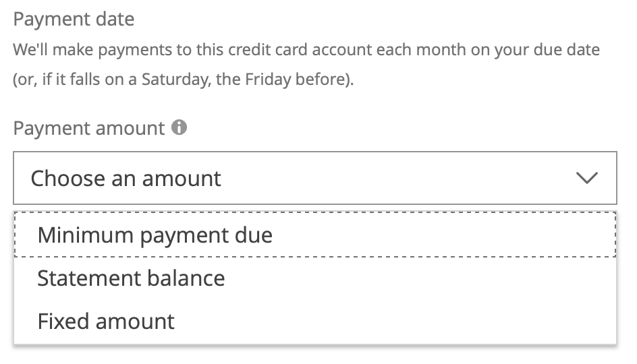Click the Payment date heading
Screen dimensions: 637x364
(x=74, y=20)
